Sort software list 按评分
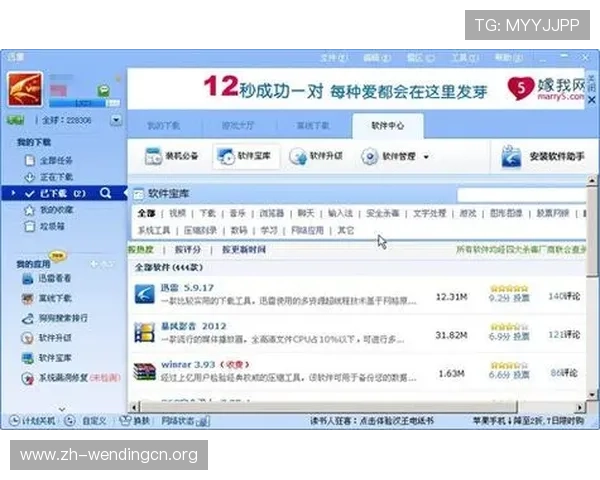 (188, 250)
